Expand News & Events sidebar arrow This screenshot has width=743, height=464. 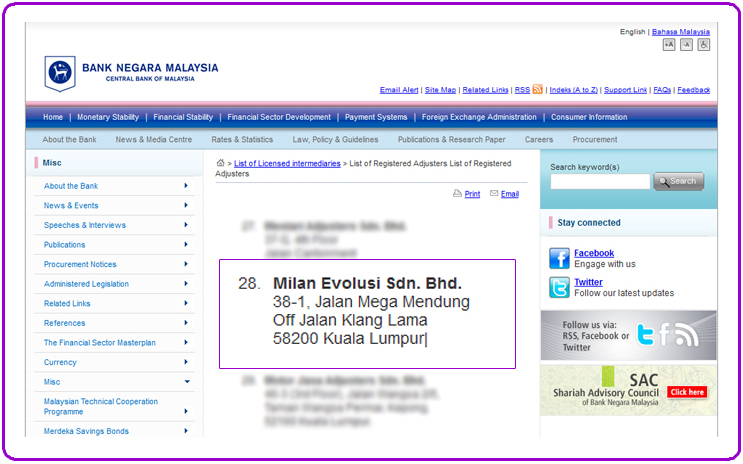click(186, 205)
